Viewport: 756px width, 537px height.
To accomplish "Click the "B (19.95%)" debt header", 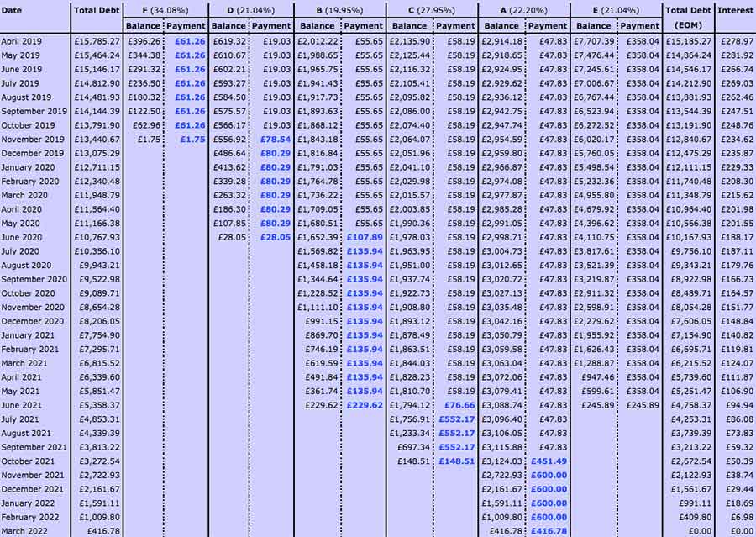I will (339, 10).
